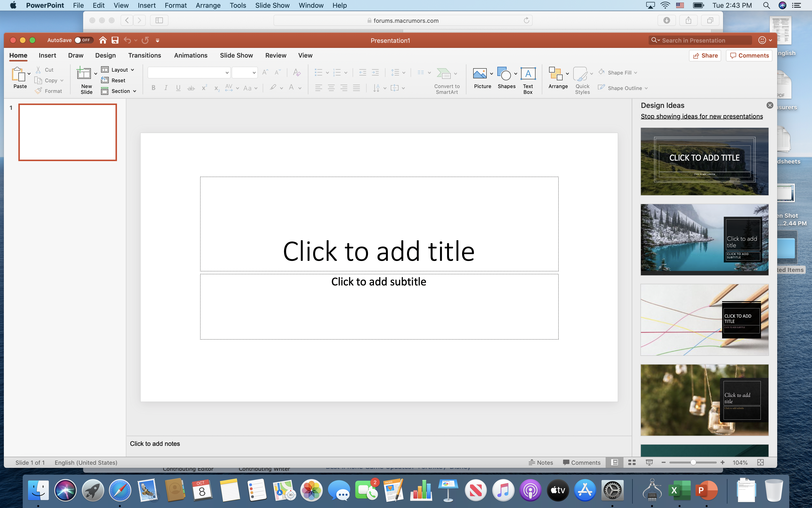Close the Design Ideas pane
The width and height of the screenshot is (812, 508).
click(770, 105)
